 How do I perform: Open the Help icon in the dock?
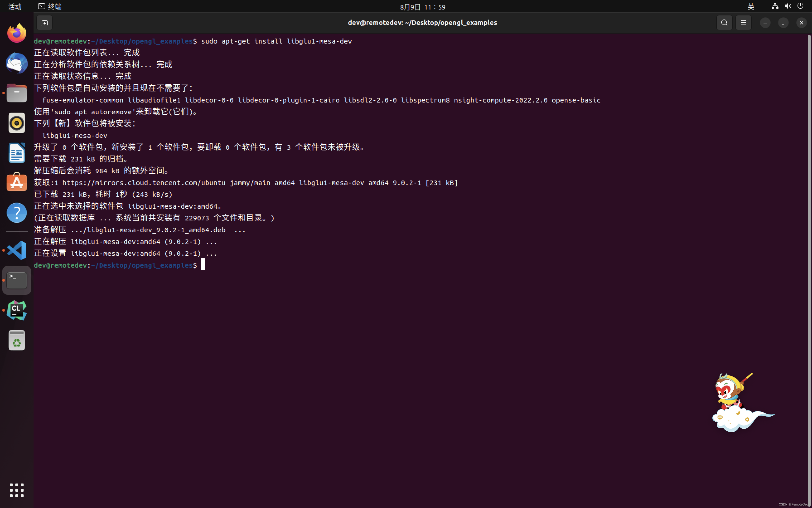17,213
